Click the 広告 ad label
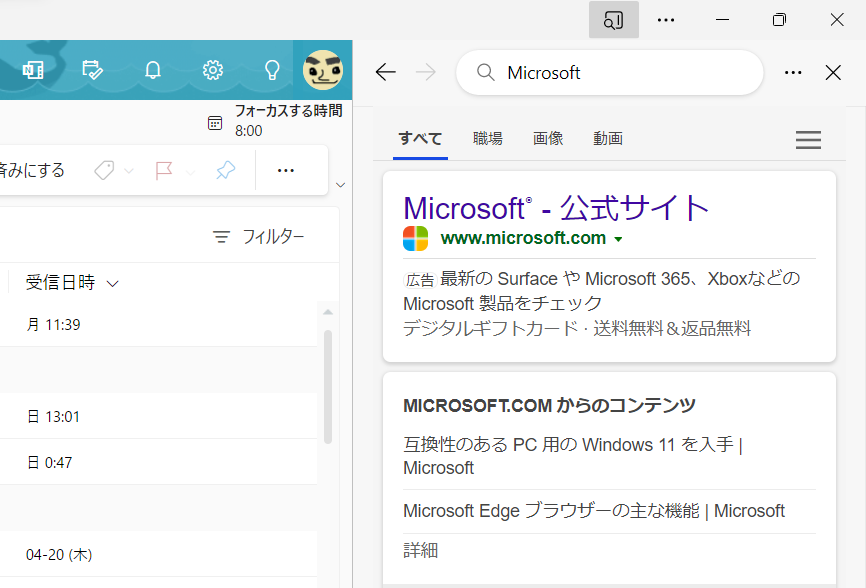This screenshot has height=588, width=866. 420,280
